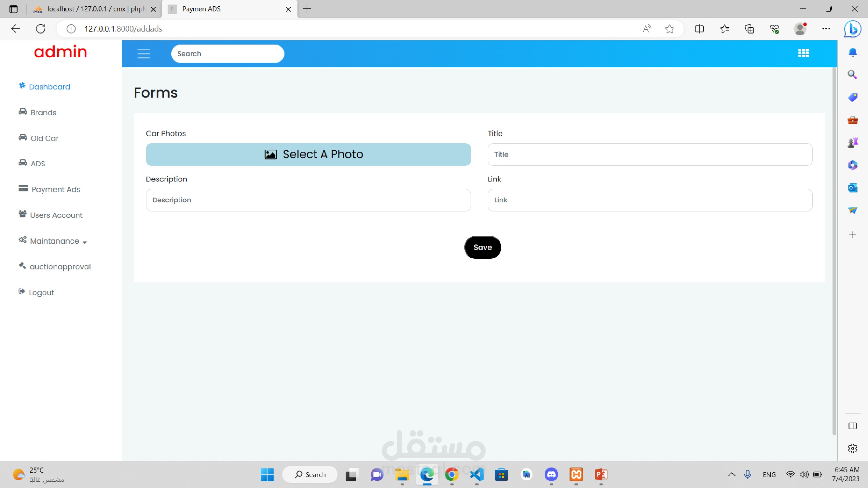Focus the Description text field

308,200
